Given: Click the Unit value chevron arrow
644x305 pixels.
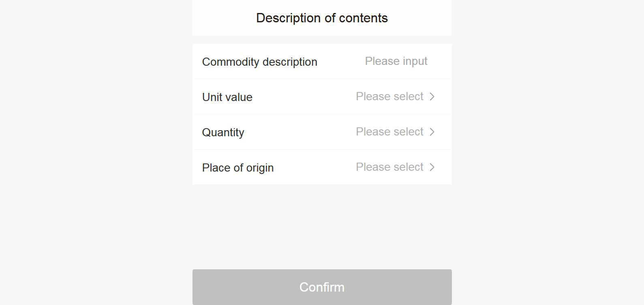Looking at the screenshot, I should [x=432, y=97].
